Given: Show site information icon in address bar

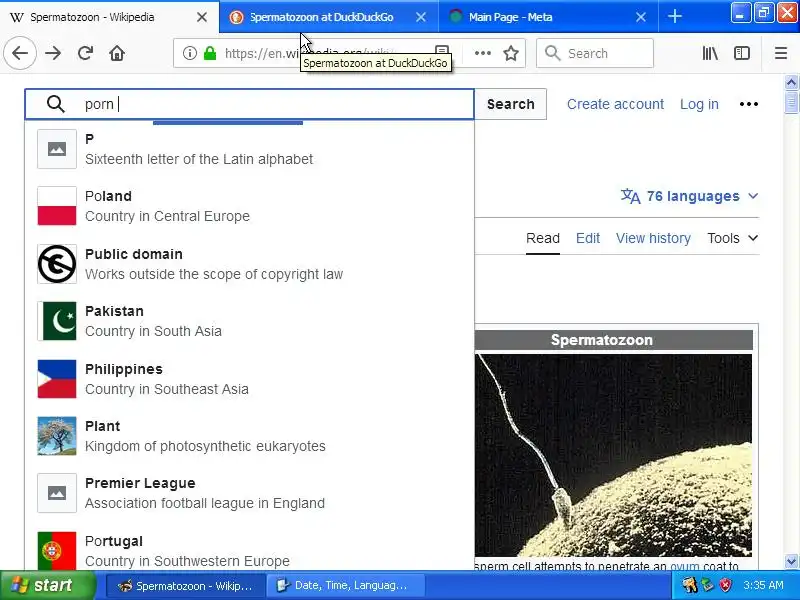Looking at the screenshot, I should click(190, 53).
